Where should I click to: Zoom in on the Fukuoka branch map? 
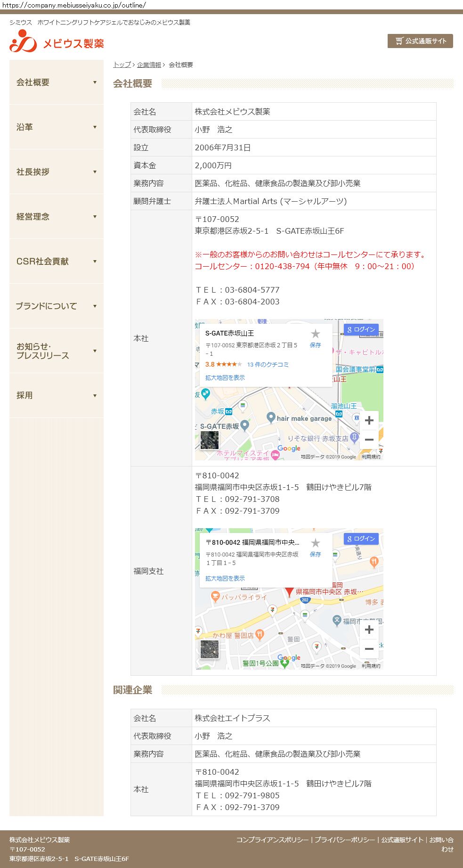(369, 630)
